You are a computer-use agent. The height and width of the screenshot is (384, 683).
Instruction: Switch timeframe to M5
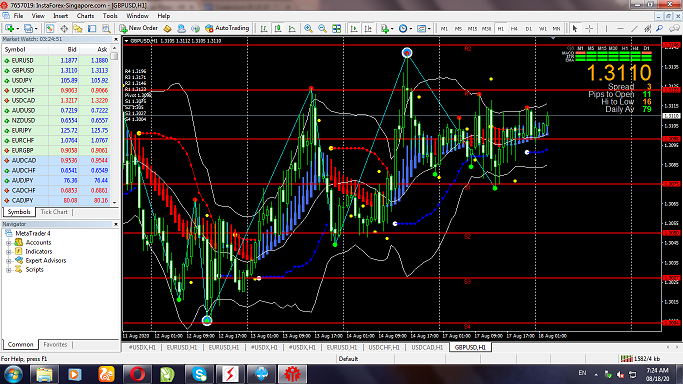point(458,29)
